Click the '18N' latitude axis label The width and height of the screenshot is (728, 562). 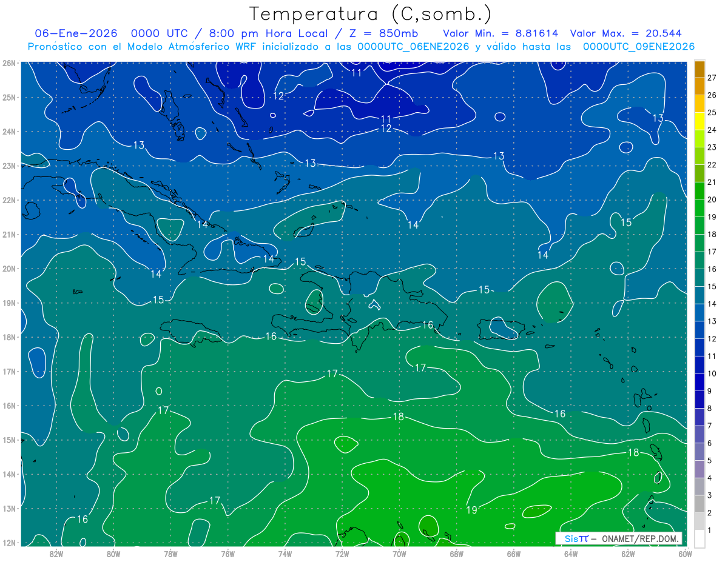click(8, 337)
